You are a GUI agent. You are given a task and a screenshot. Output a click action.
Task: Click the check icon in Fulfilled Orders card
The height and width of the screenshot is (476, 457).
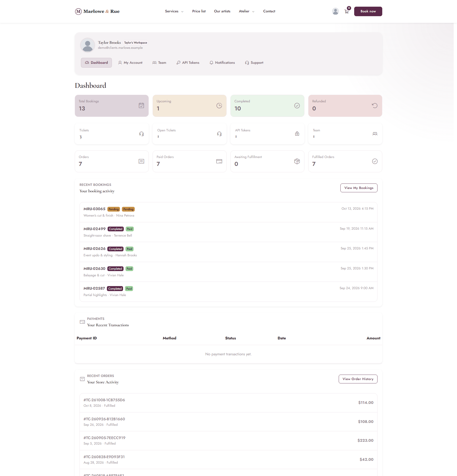375,161
